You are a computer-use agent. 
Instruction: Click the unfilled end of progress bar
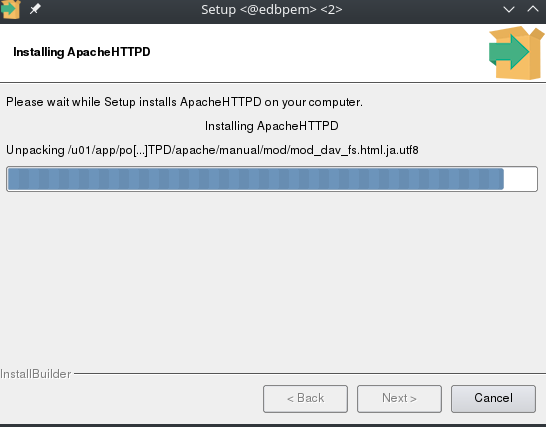(x=520, y=179)
